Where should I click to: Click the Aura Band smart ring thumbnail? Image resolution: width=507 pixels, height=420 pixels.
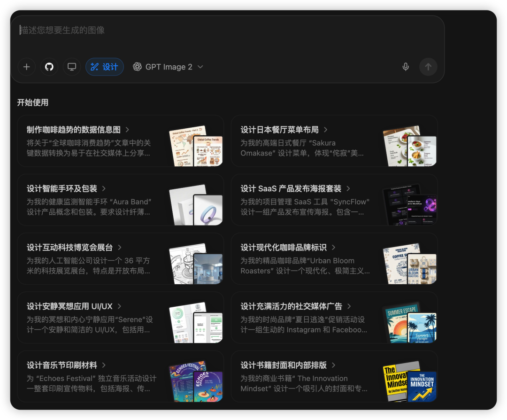point(196,205)
